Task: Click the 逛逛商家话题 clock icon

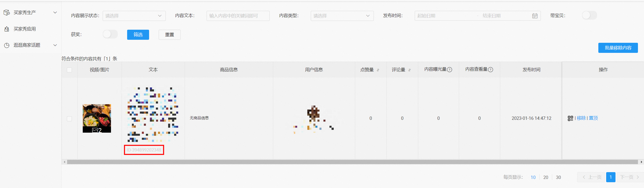Action: tap(7, 45)
